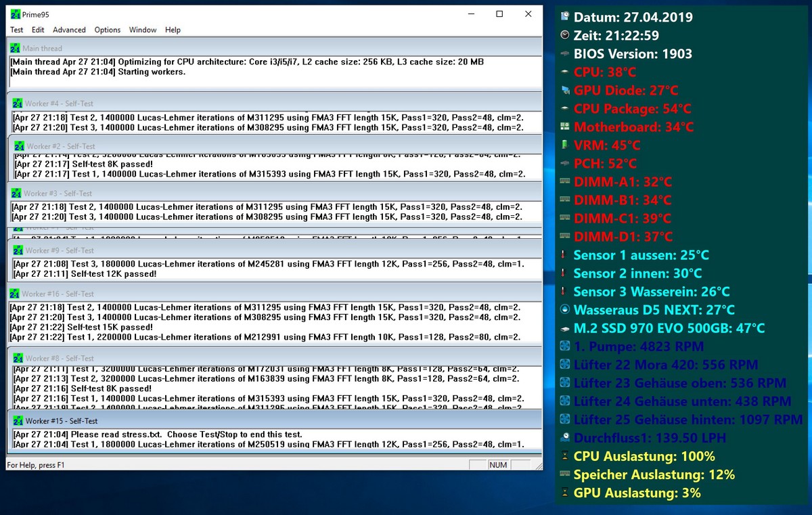Click the Main thread window icon

pos(15,48)
